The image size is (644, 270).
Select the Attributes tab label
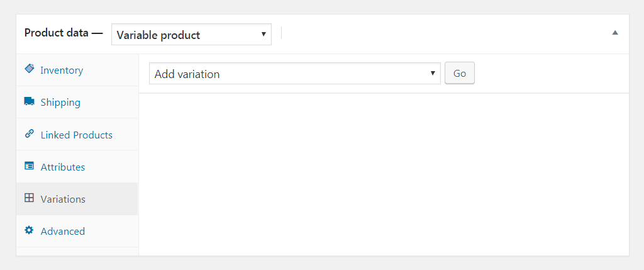[63, 167]
